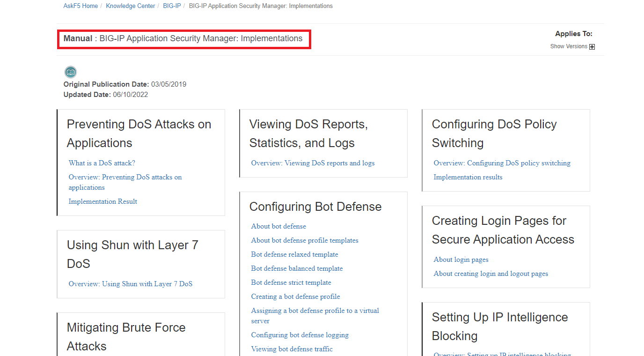Open 'Overview: Using Shun with Layer 7 DoS'
The width and height of the screenshot is (644, 356).
click(x=131, y=284)
